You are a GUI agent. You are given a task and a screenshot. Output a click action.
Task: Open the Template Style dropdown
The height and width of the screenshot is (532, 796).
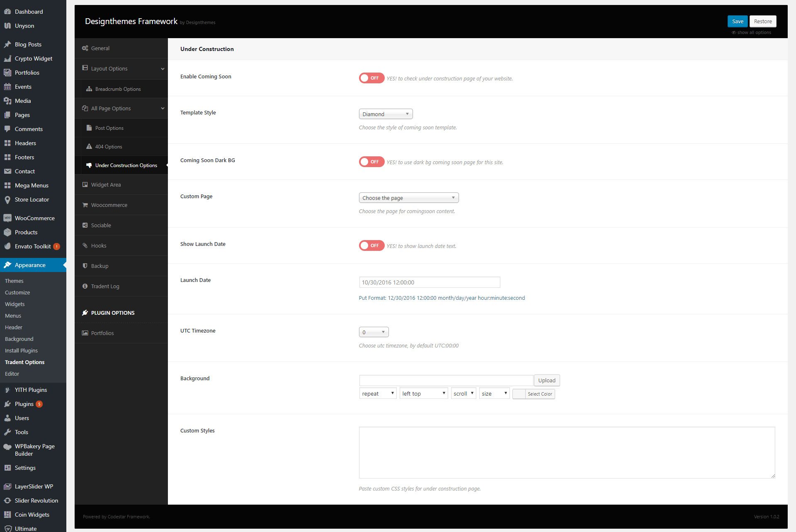pos(386,114)
